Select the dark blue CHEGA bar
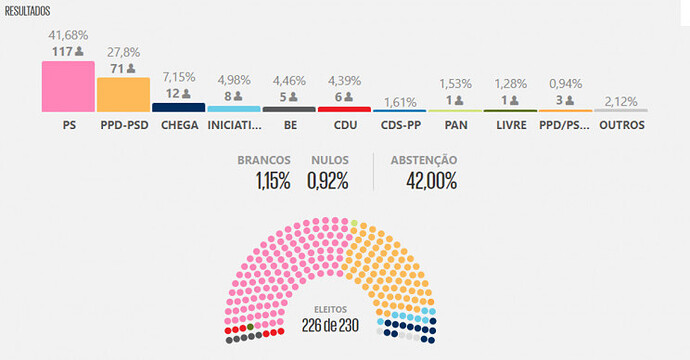The width and height of the screenshot is (690, 360). click(x=179, y=107)
